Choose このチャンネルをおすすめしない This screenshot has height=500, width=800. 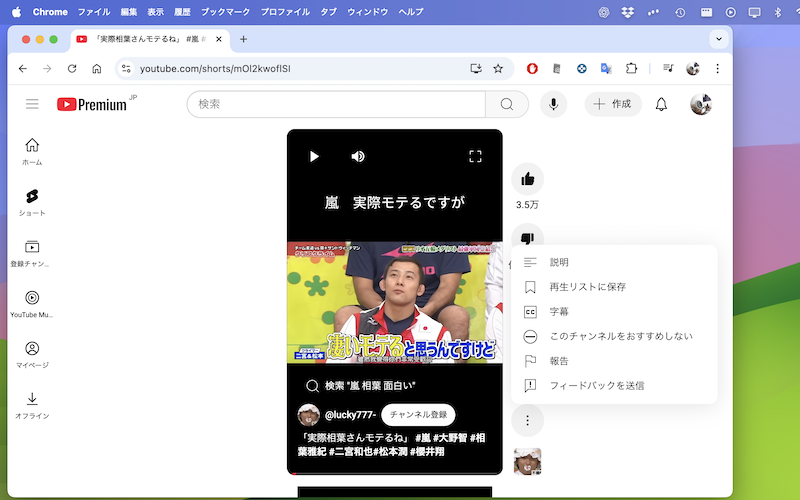614,336
